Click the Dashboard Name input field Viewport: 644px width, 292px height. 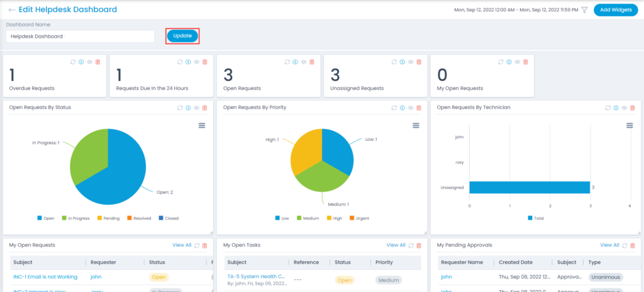click(80, 36)
